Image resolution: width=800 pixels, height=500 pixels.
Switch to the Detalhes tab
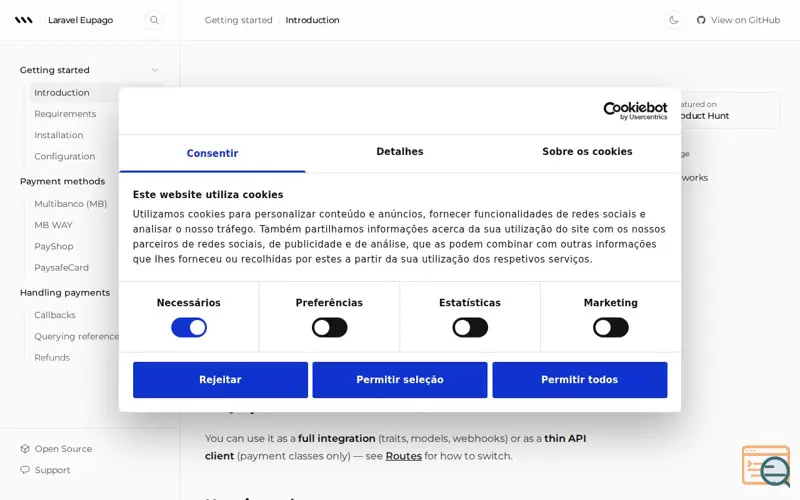click(x=400, y=152)
